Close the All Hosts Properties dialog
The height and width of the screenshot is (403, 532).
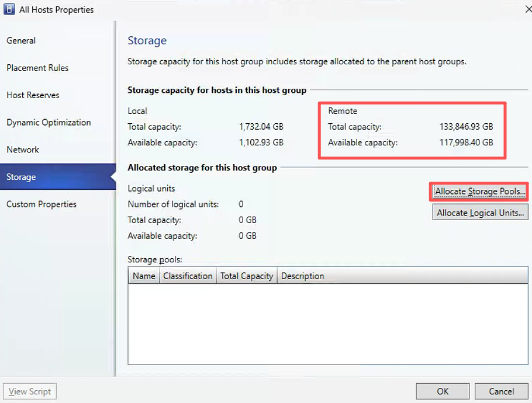coord(528,9)
